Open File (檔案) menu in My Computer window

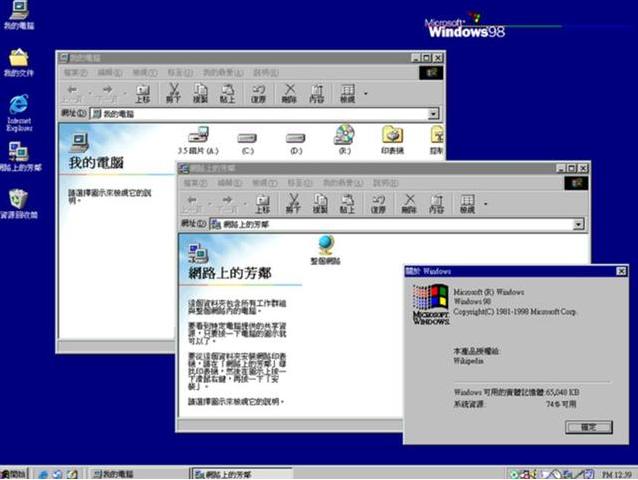(x=76, y=73)
